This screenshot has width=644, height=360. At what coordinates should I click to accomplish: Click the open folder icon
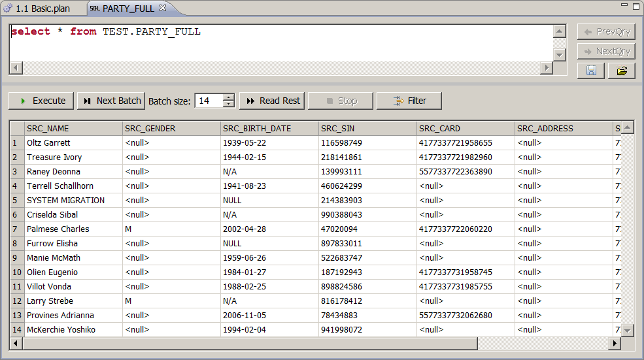(x=621, y=71)
